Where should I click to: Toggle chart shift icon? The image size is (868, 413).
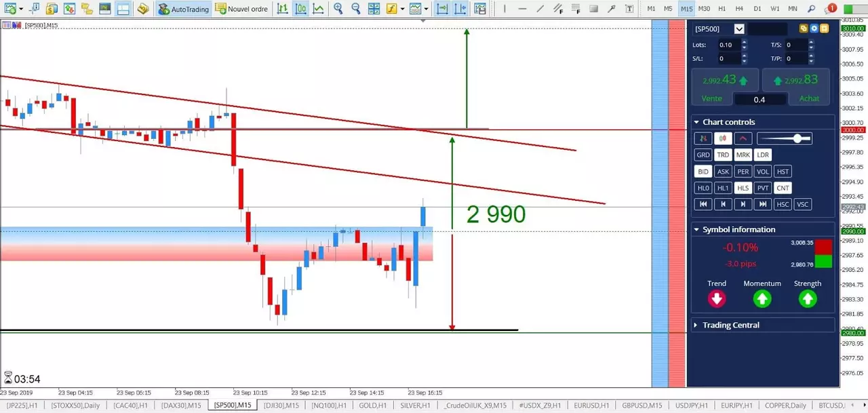tap(460, 9)
